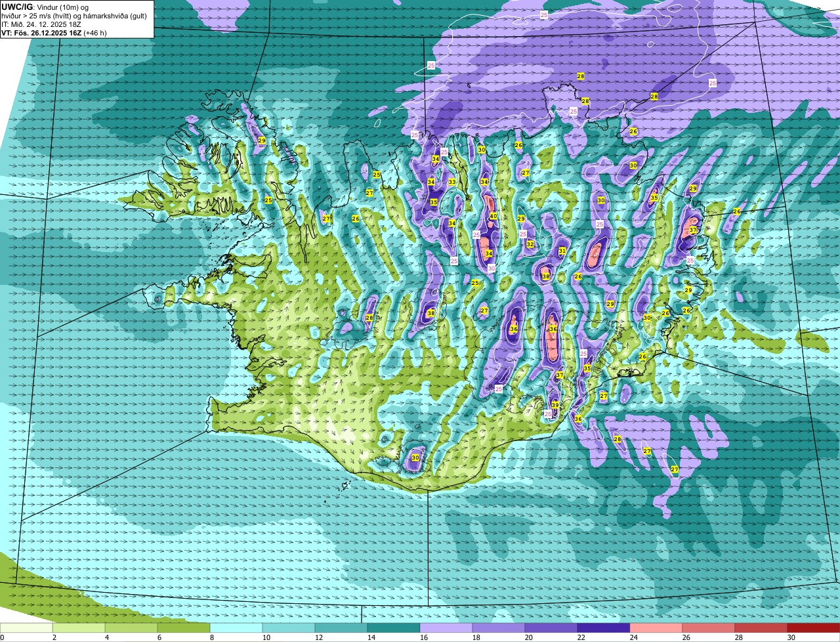Click the "24" label on the color scale

[634, 637]
